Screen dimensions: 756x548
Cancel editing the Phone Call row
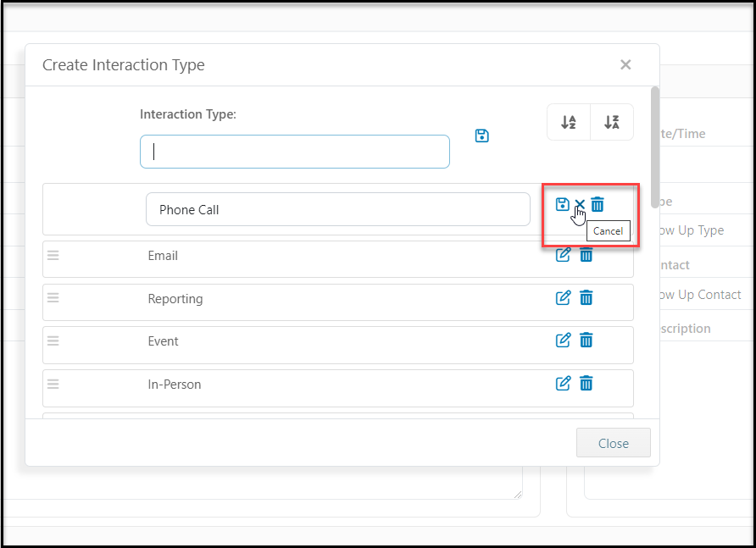tap(580, 204)
